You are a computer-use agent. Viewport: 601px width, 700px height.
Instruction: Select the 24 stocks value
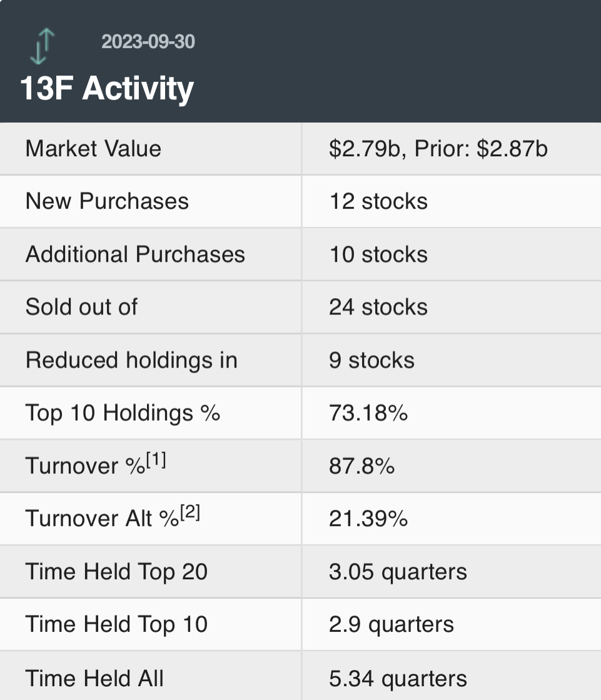378,307
